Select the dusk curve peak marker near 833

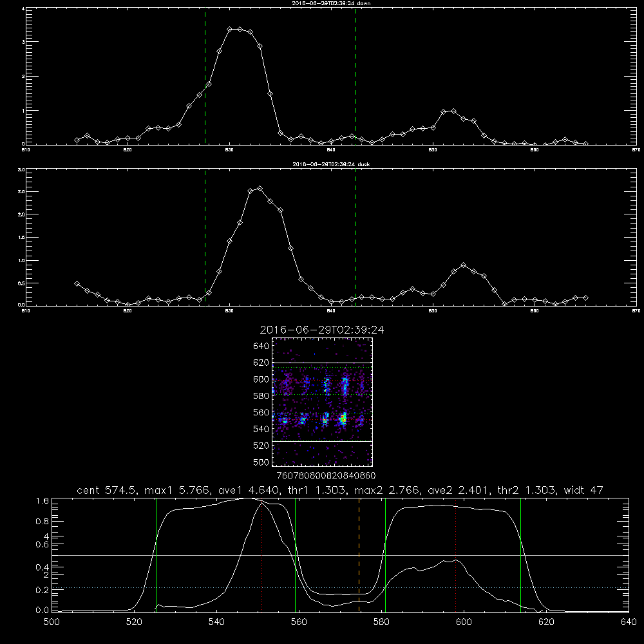(x=260, y=189)
